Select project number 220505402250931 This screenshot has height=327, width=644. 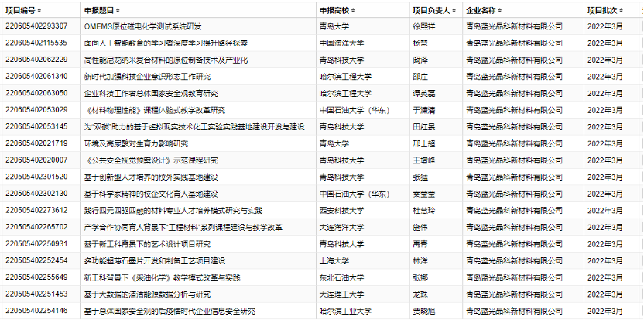[x=36, y=244]
